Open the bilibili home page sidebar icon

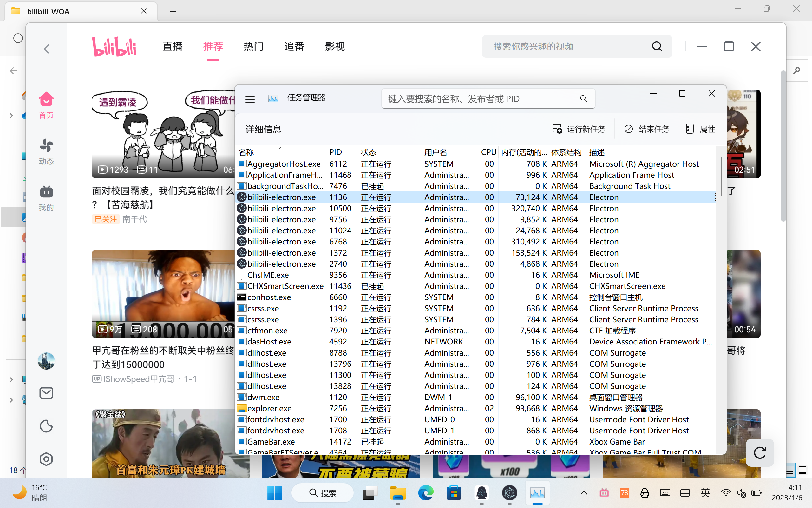tap(46, 105)
